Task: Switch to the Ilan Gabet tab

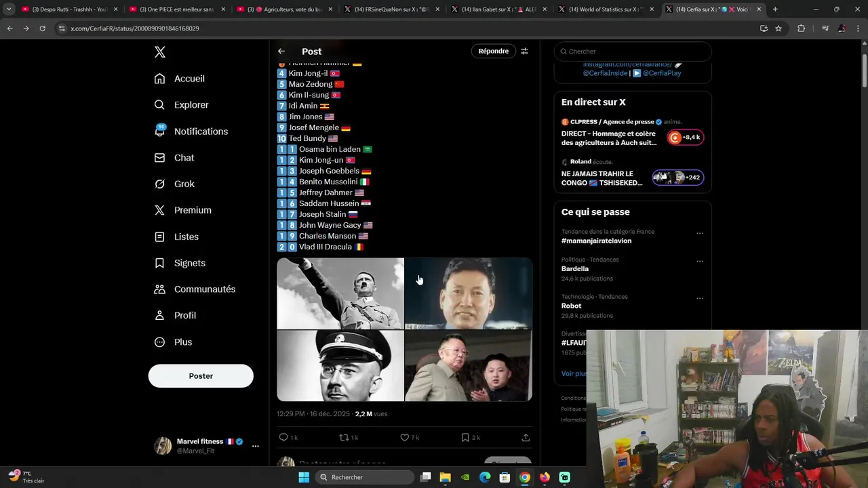Action: (498, 9)
